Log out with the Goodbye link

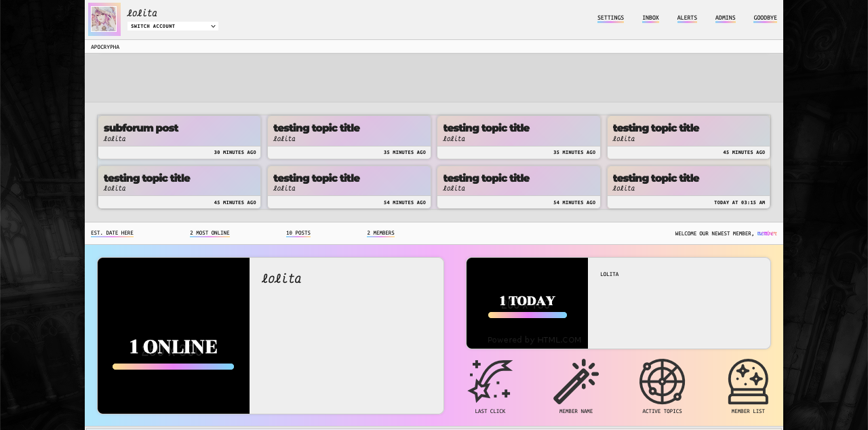765,18
